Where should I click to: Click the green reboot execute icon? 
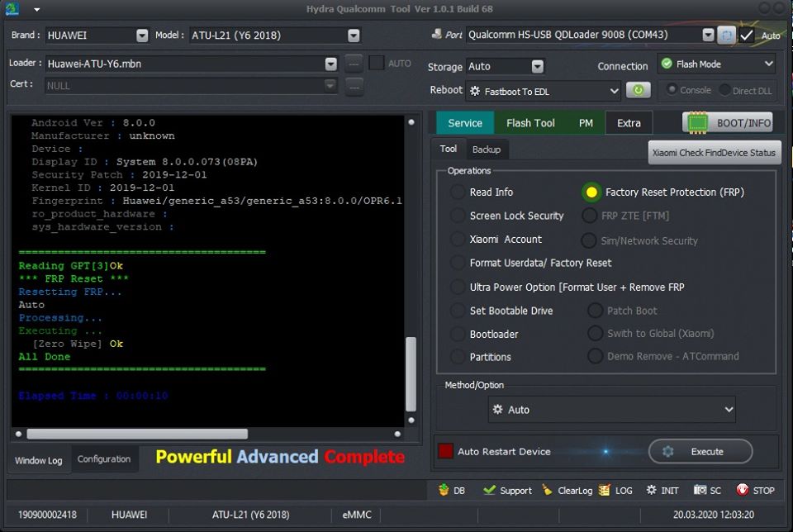(x=639, y=90)
